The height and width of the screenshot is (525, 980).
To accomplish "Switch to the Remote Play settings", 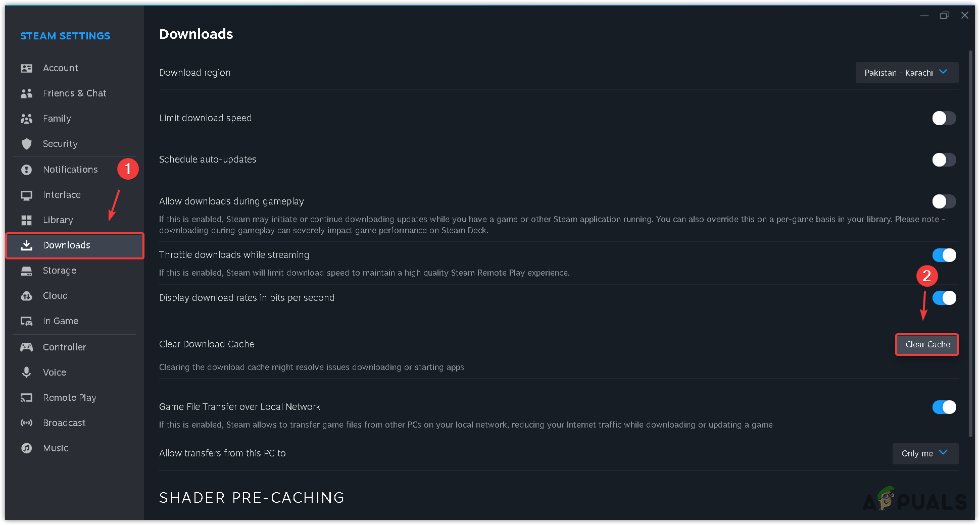I will (x=69, y=398).
